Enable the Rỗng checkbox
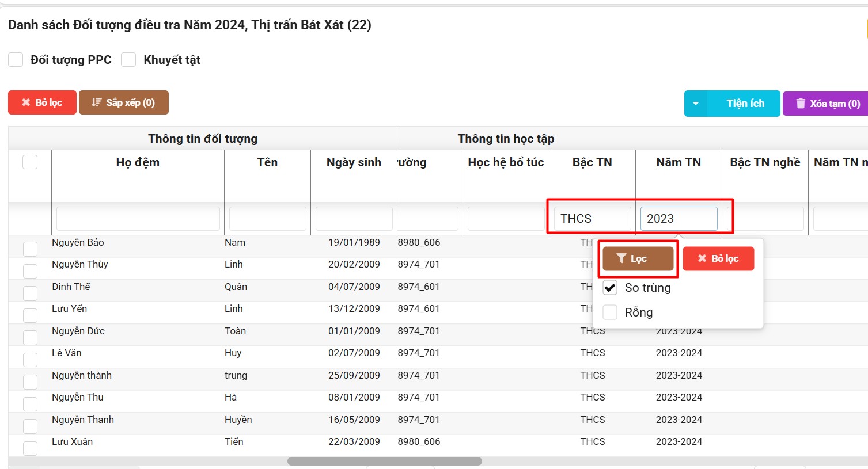This screenshot has height=469, width=868. 610,312
